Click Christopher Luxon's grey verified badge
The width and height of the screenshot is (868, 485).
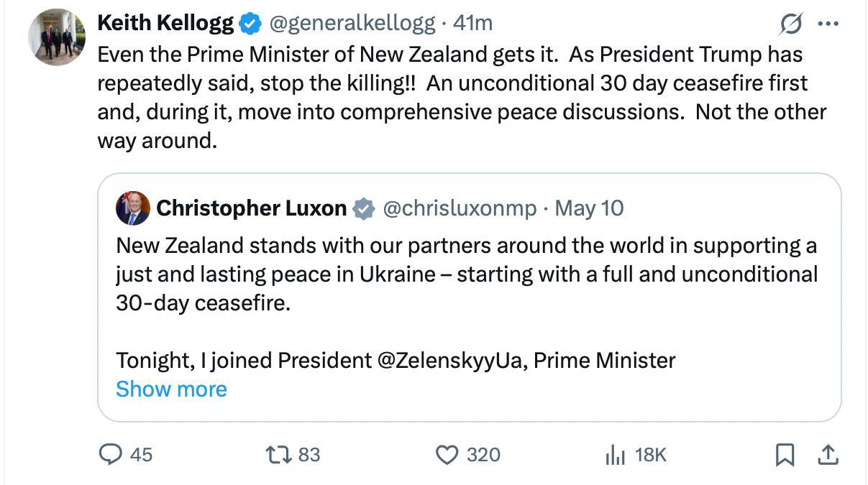click(365, 209)
